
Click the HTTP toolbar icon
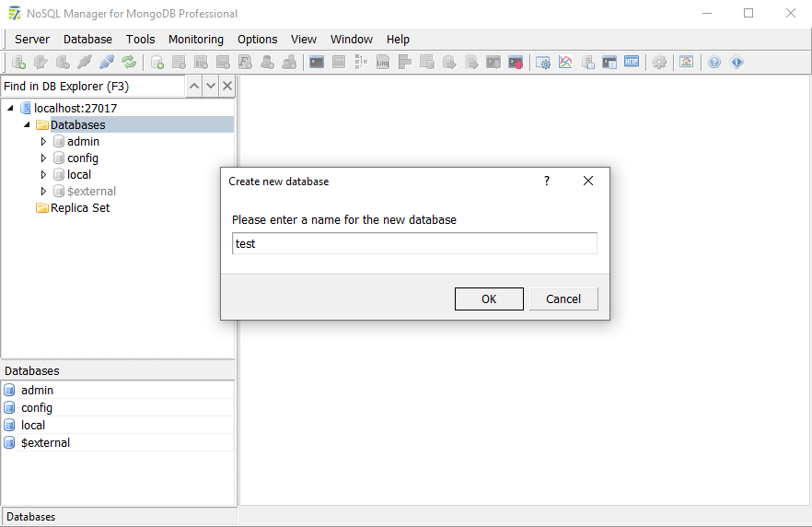(632, 63)
